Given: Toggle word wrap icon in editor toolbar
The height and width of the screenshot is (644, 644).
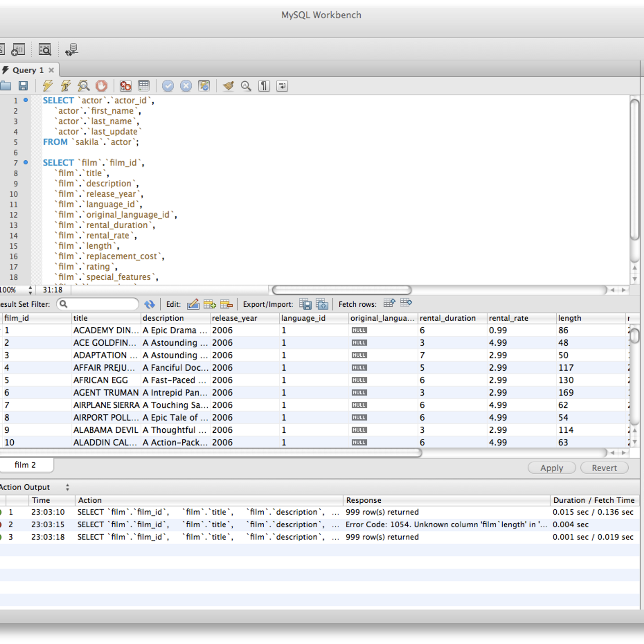Looking at the screenshot, I should pyautogui.click(x=282, y=86).
